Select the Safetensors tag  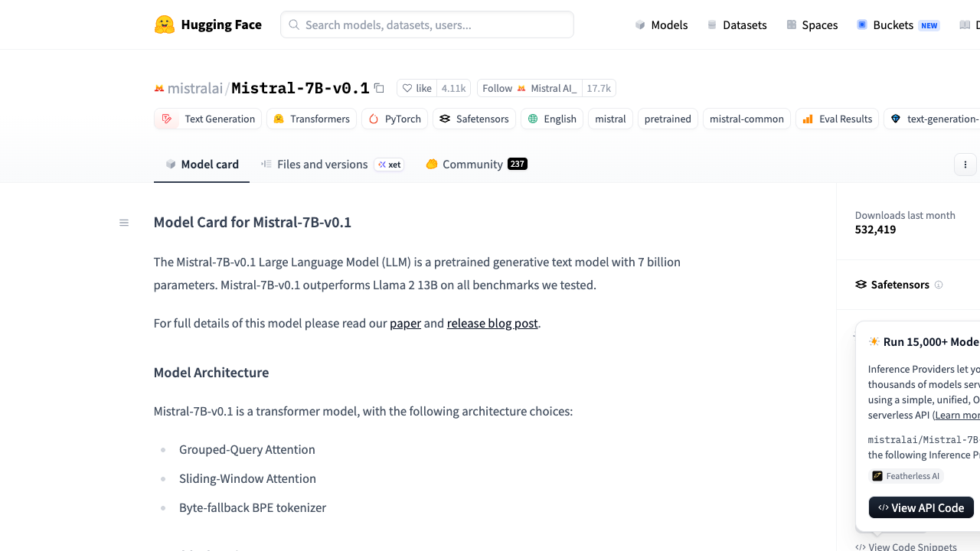point(474,119)
